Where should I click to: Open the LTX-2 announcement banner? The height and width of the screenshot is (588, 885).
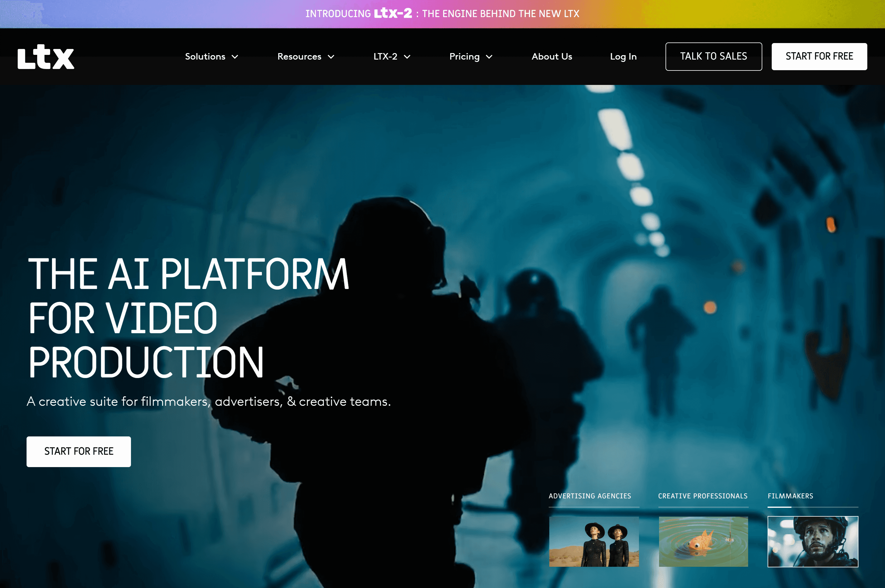442,14
